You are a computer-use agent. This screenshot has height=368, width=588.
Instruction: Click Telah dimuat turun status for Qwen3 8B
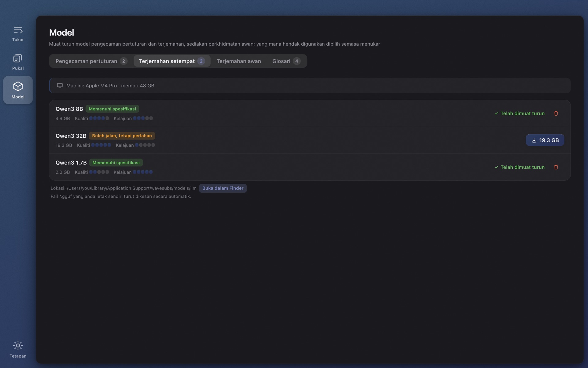click(519, 113)
